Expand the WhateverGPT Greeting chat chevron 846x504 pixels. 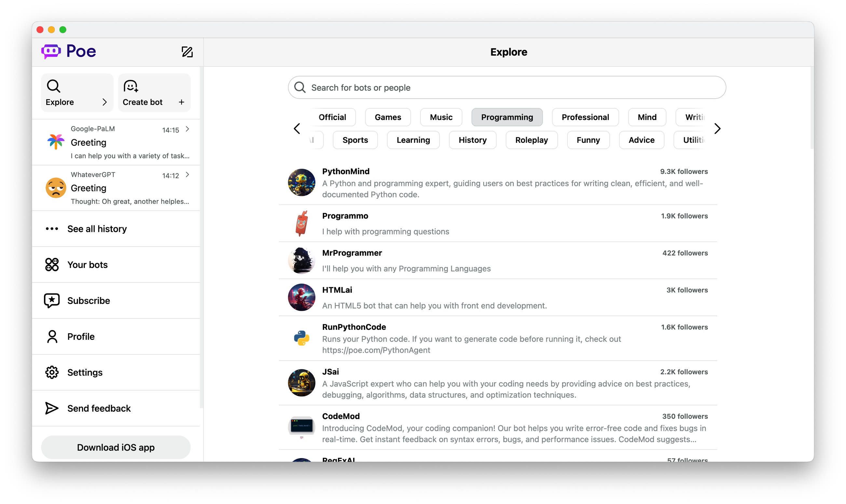187,175
